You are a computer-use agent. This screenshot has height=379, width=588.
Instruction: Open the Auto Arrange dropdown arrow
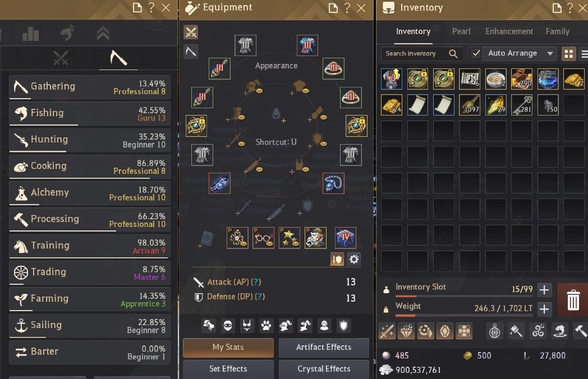pos(550,54)
